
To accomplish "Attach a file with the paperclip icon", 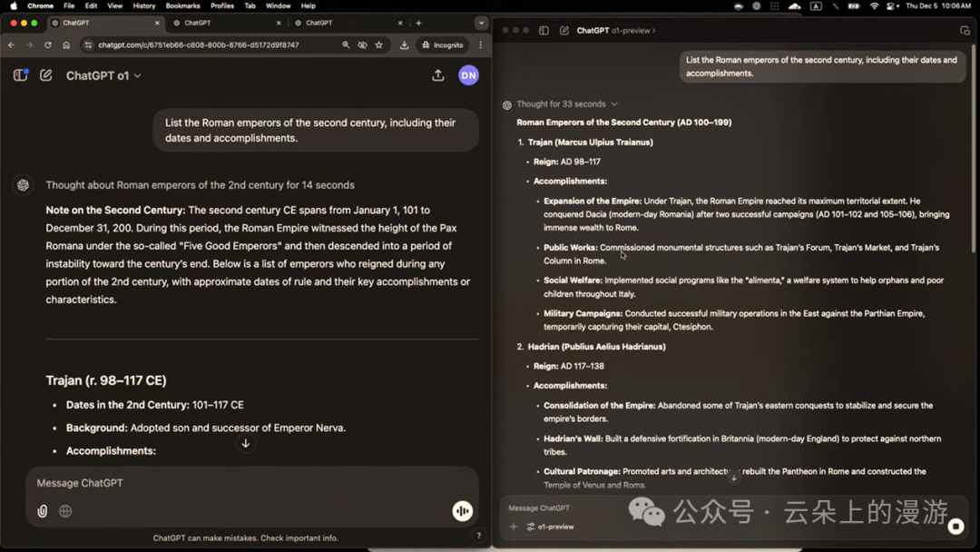I will pyautogui.click(x=43, y=511).
